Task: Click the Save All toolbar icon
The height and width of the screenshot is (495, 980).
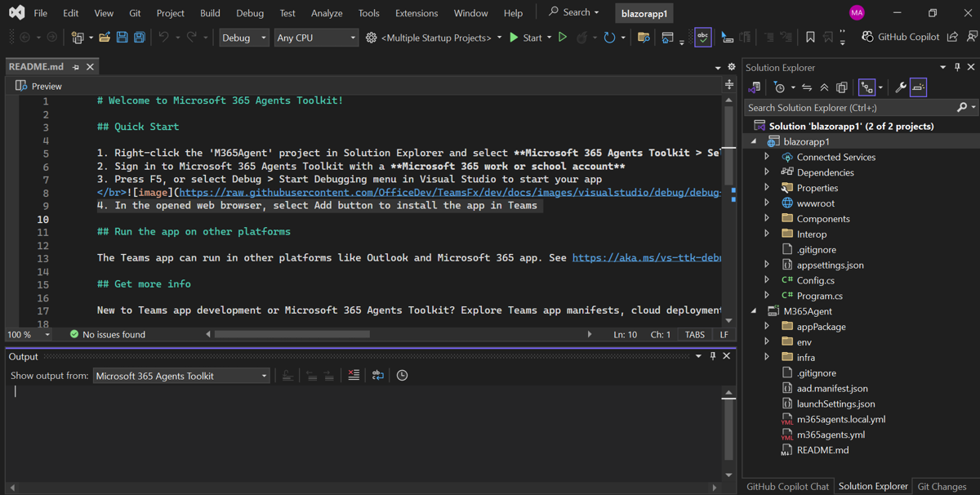Action: coord(140,38)
